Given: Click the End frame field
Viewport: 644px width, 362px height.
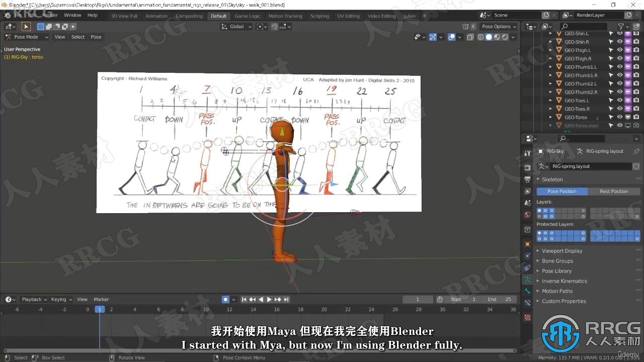Looking at the screenshot, I should point(500,299).
